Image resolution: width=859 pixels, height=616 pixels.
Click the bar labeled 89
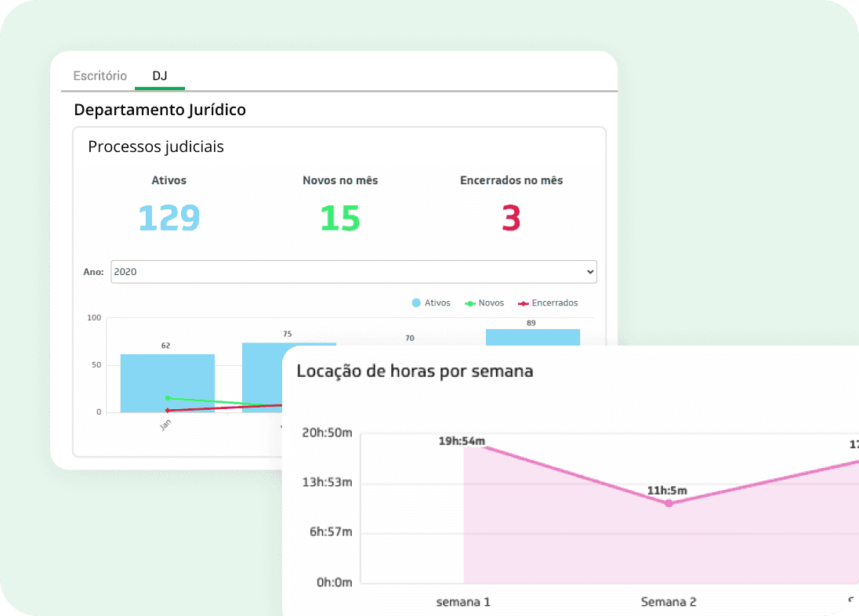point(532,337)
